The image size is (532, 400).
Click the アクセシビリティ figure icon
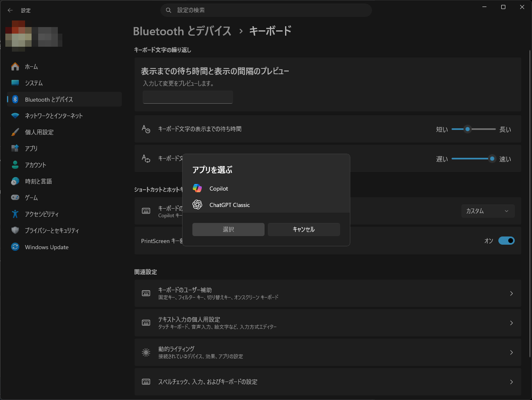coord(15,214)
